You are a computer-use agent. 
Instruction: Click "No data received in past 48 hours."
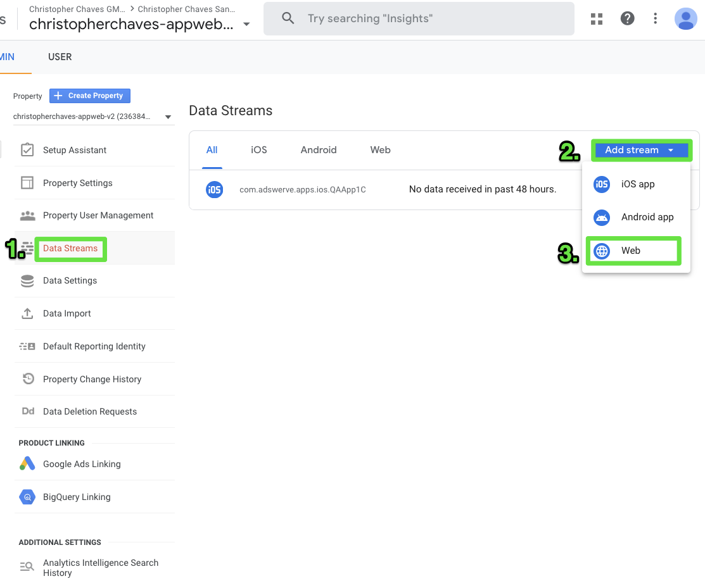click(x=483, y=189)
